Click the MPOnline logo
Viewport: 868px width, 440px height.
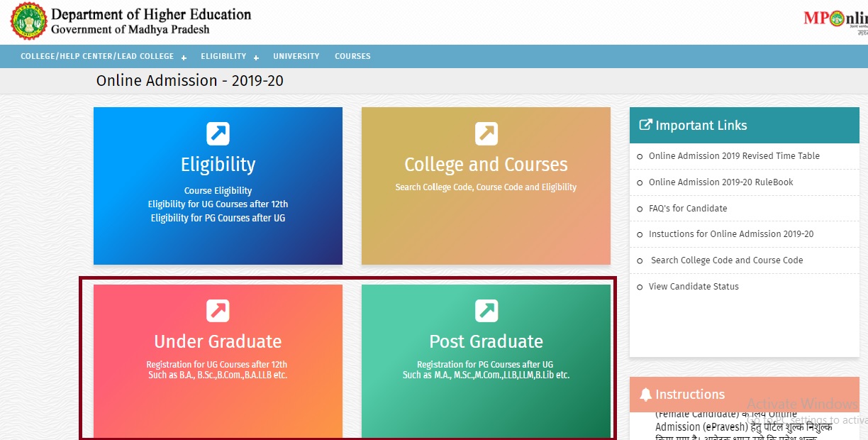point(835,20)
